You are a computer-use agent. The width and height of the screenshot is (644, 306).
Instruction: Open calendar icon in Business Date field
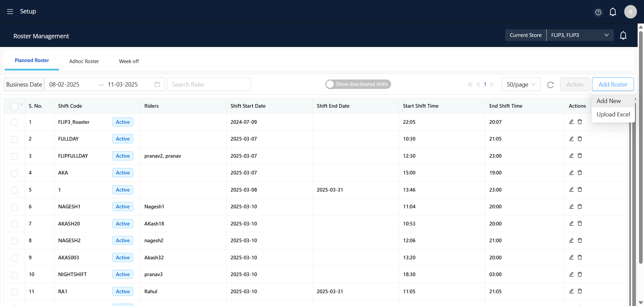[157, 84]
